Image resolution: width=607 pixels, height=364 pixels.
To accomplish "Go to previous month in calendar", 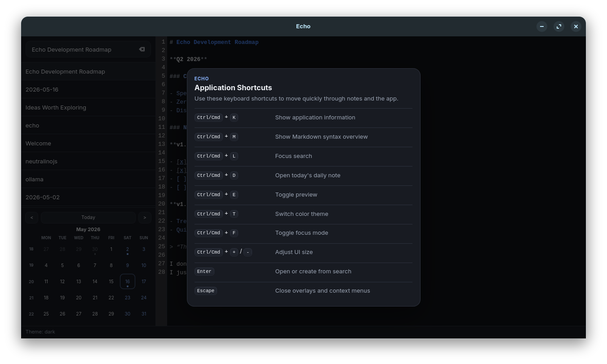I will (31, 217).
